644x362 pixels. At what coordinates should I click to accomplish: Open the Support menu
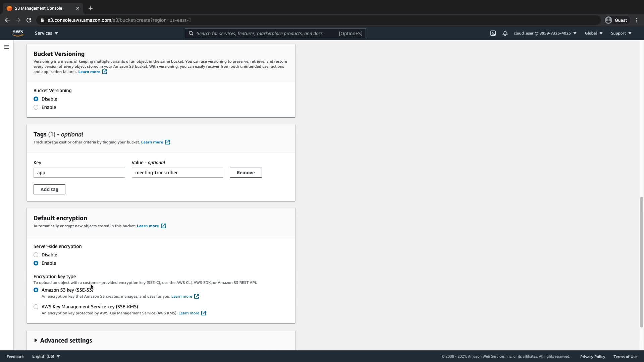621,33
